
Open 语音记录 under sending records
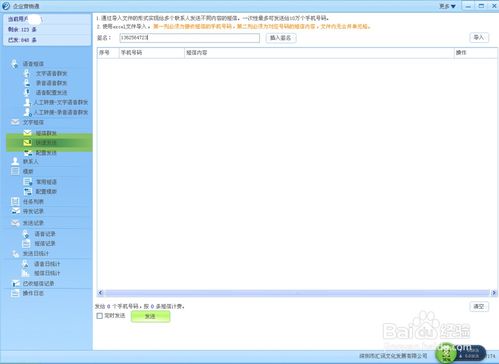pyautogui.click(x=45, y=234)
